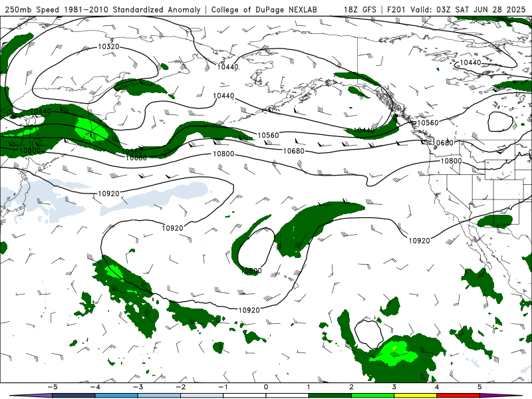Click the 10320 contour label
Screen dimensions: 532x399
(108, 47)
